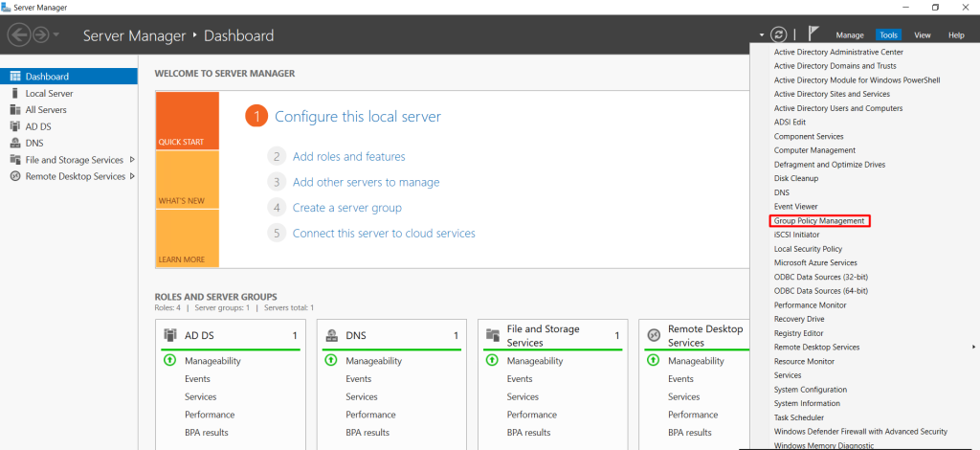Expand File and Storage Services arrow
The width and height of the screenshot is (980, 450).
tap(132, 159)
